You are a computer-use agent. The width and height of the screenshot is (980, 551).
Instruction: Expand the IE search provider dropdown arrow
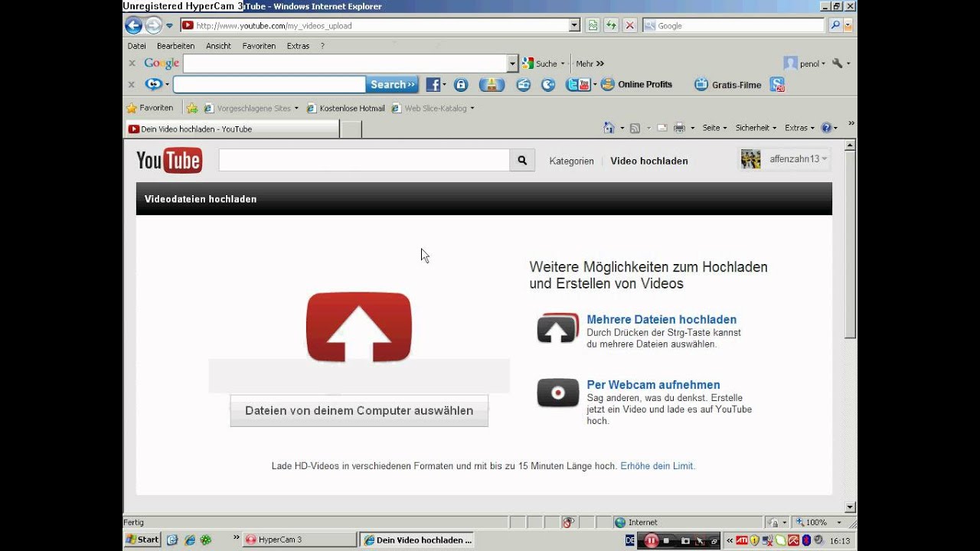(848, 25)
